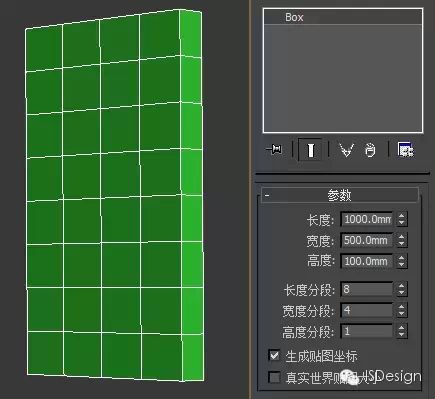435x399 pixels.
Task: Toggle the Show End Result icon
Action: (x=311, y=150)
